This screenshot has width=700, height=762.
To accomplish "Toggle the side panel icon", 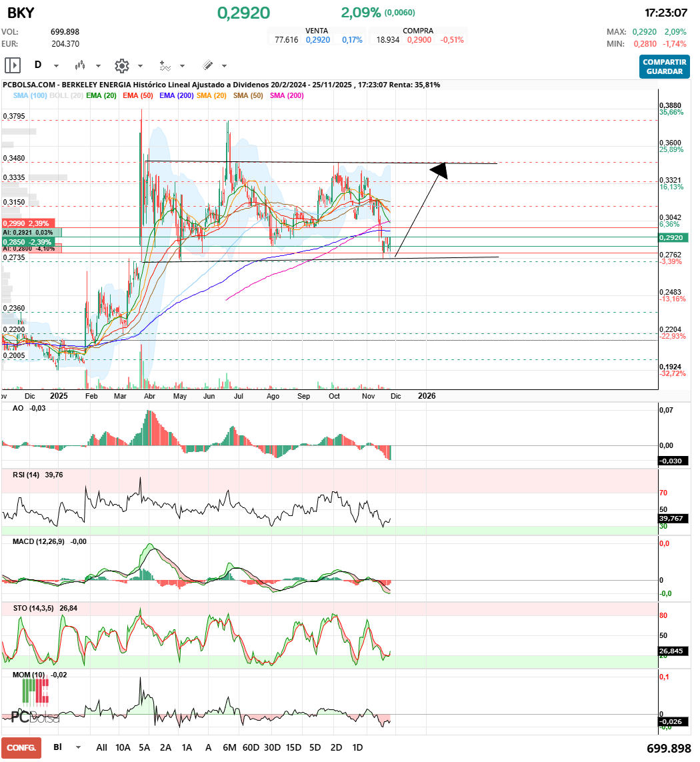I will pyautogui.click(x=13, y=65).
